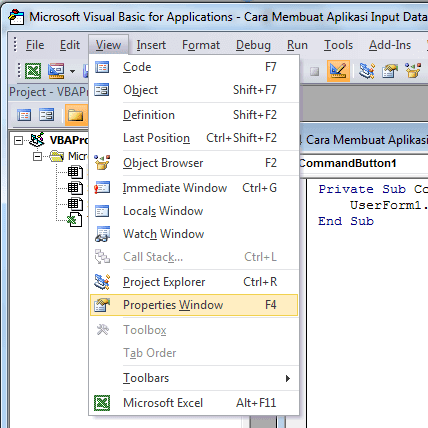The image size is (428, 428).
Task: Select Definition menu entry
Action: 194,115
